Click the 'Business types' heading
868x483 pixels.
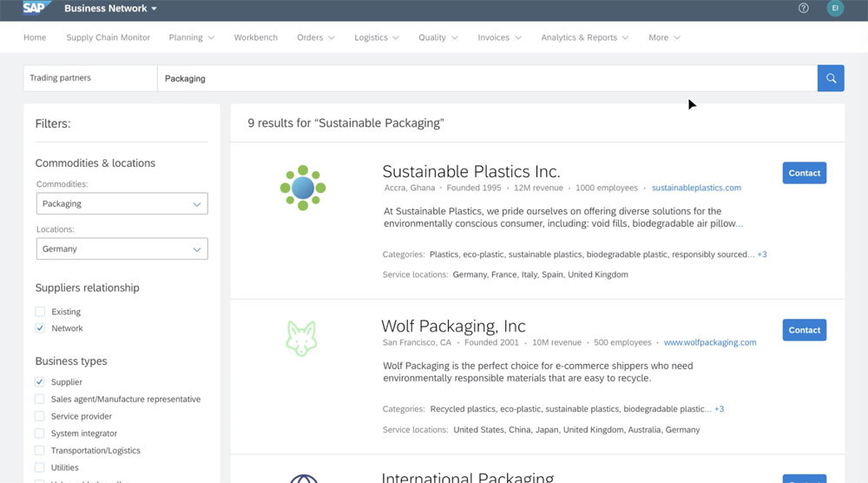click(x=71, y=361)
